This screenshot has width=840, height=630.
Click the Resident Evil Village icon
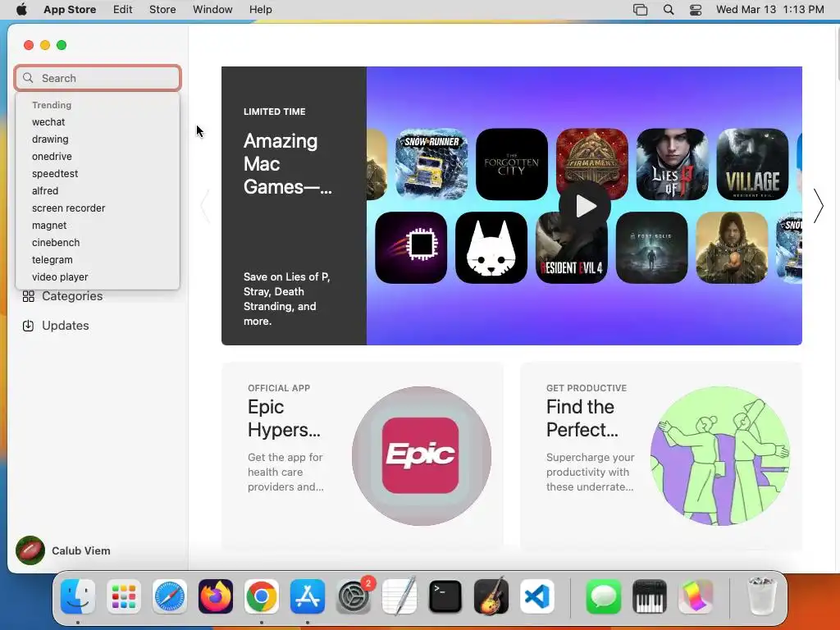752,164
